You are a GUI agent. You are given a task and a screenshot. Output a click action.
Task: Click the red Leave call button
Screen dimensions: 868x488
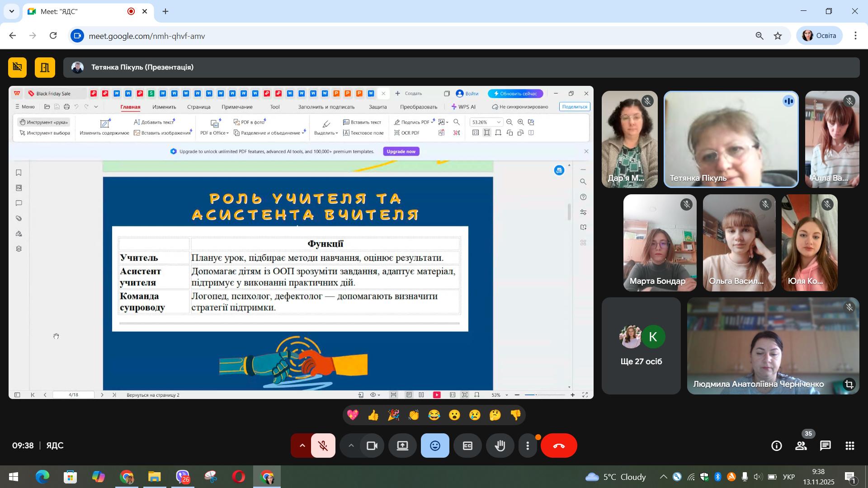click(559, 446)
